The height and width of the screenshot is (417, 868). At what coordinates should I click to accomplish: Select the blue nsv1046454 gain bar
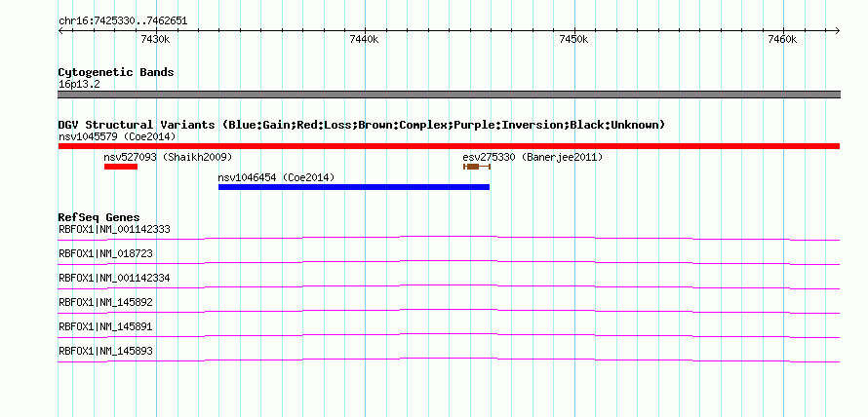point(354,187)
